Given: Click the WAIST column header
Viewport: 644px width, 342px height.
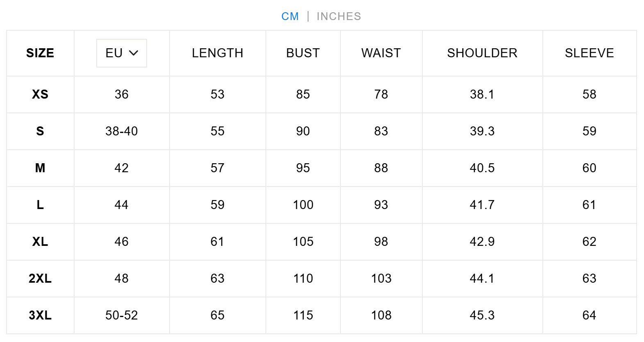Looking at the screenshot, I should pyautogui.click(x=381, y=53).
